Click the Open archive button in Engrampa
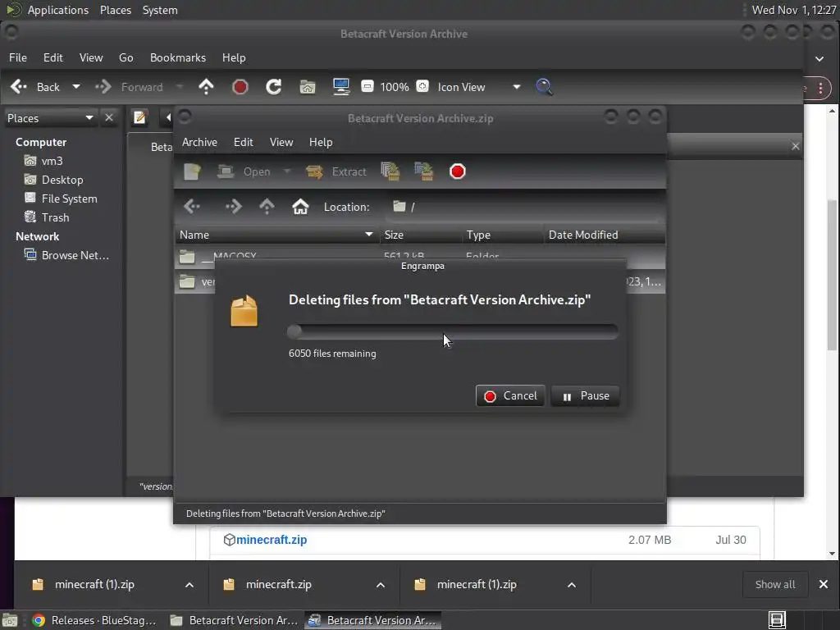840x630 pixels. [x=244, y=171]
